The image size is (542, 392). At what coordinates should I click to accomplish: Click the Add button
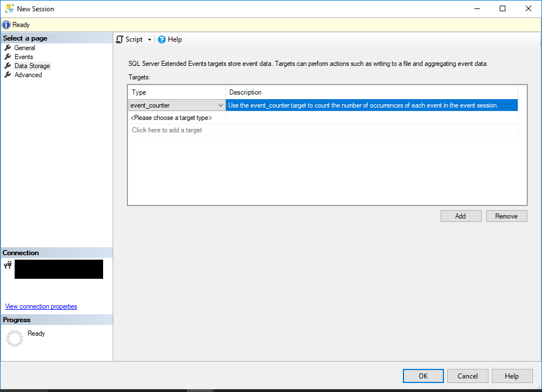pos(460,216)
